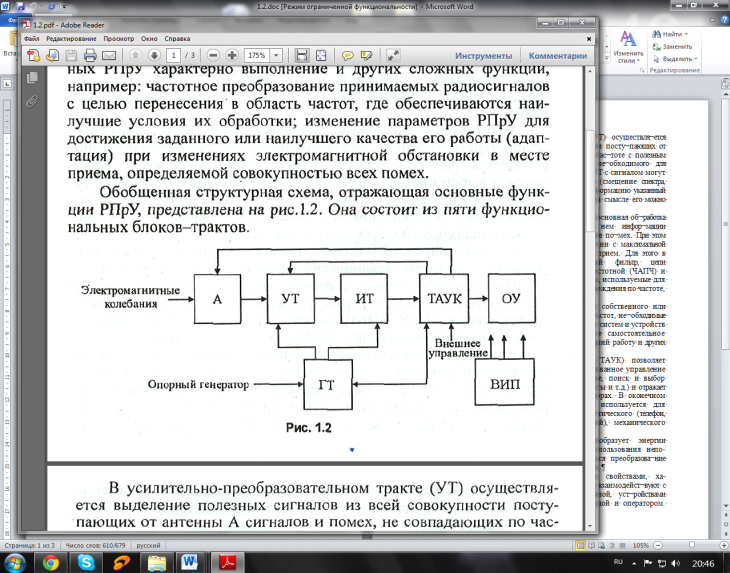The height and width of the screenshot is (573, 730).
Task: Open the attachments paperclip panel
Action: pos(32,101)
